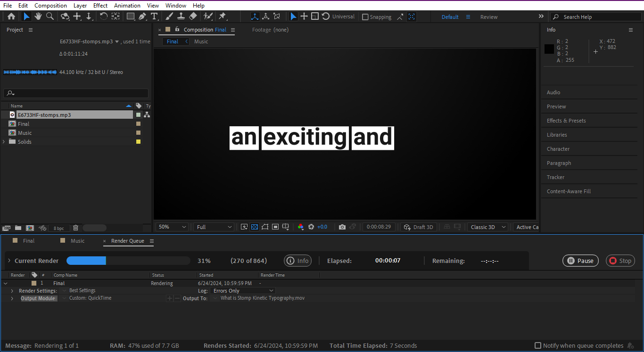Expand the Output Module row

coord(12,298)
